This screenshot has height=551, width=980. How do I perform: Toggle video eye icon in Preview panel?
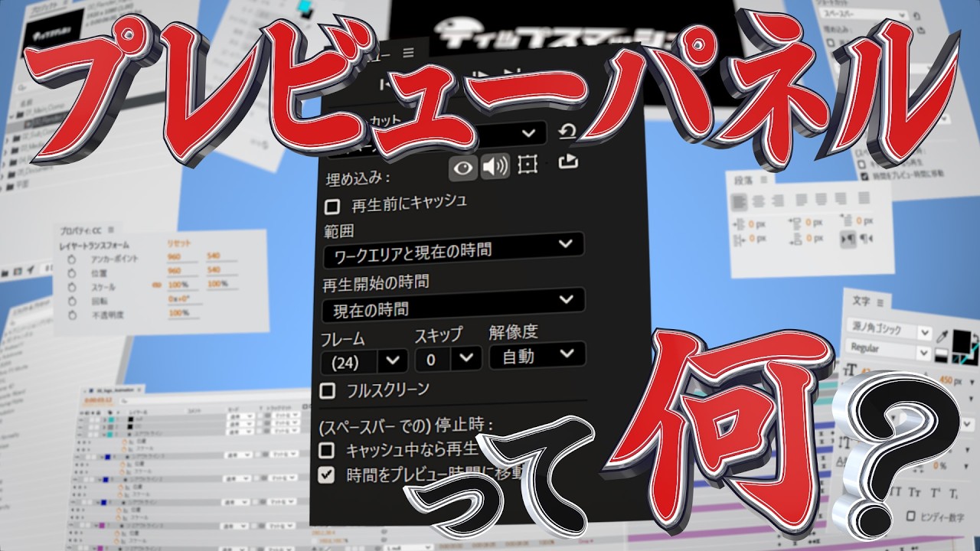[x=464, y=168]
